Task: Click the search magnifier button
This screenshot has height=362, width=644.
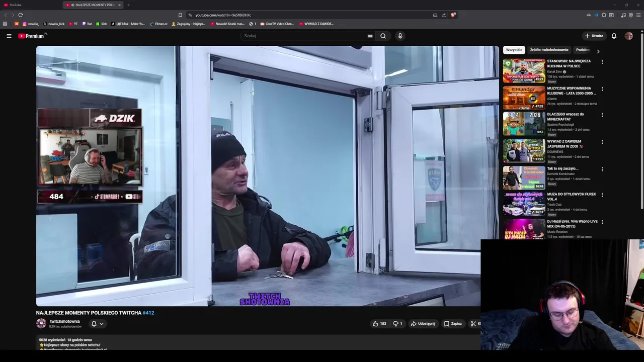Action: [383, 36]
